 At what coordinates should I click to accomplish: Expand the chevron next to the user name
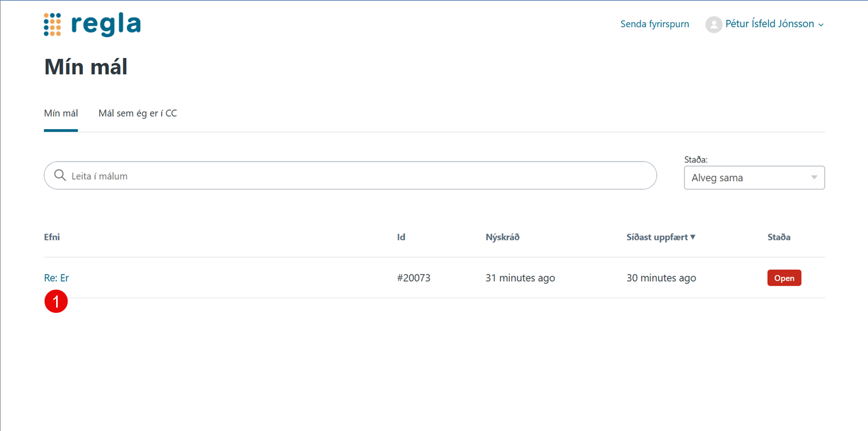tap(821, 25)
